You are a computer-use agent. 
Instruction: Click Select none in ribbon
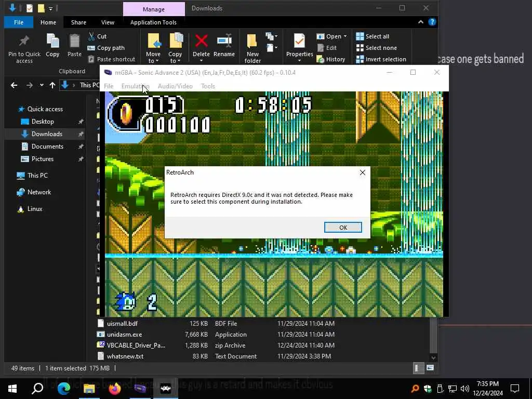pos(376,48)
